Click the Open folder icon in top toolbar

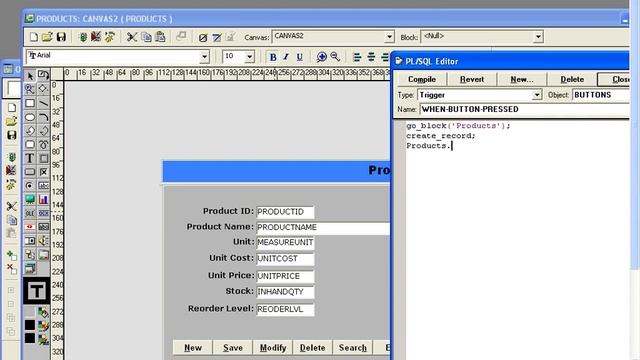(47, 37)
